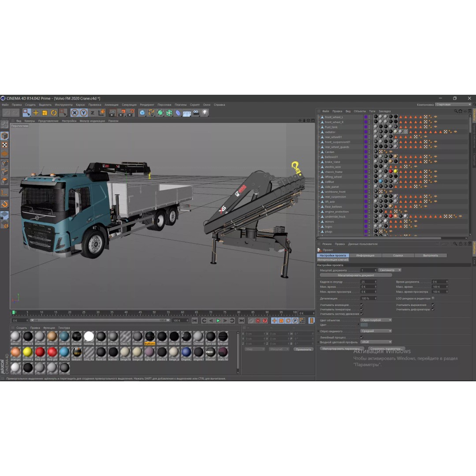The width and height of the screenshot is (476, 476).
Task: Toggle the X axis lock button
Action: pos(74,113)
